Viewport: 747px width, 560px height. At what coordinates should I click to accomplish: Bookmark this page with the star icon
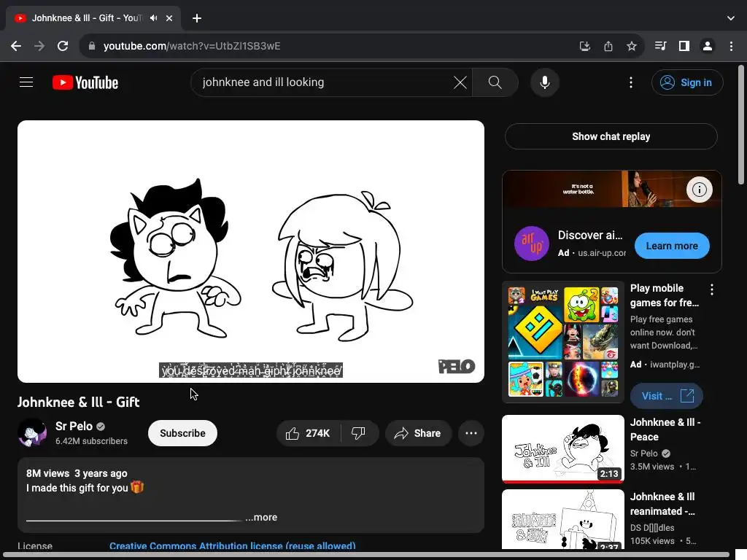click(x=632, y=46)
